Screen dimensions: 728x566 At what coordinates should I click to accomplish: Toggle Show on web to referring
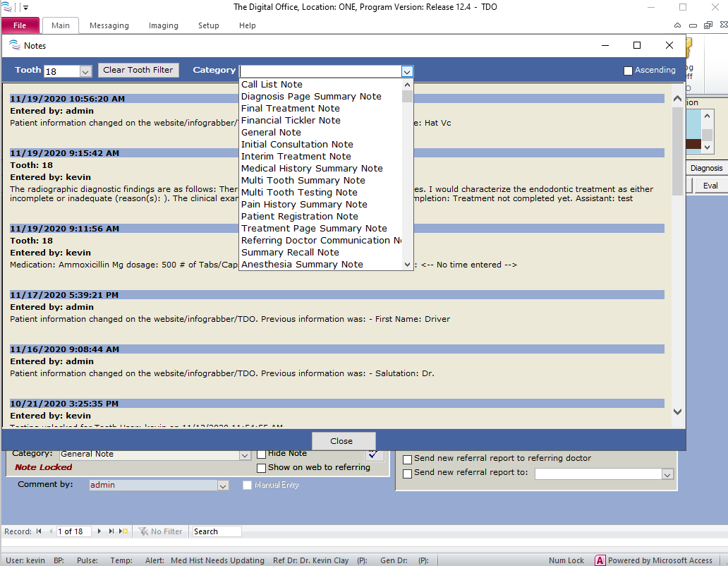[x=262, y=468]
